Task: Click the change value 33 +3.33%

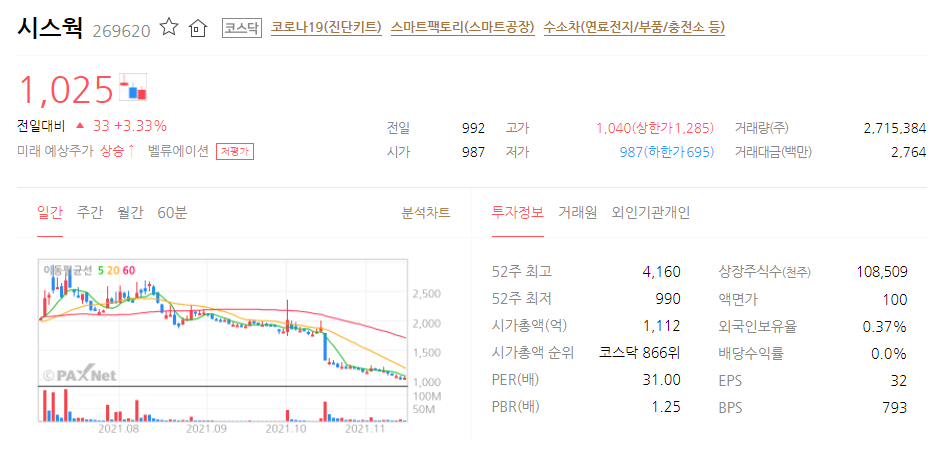Action: pyautogui.click(x=130, y=126)
